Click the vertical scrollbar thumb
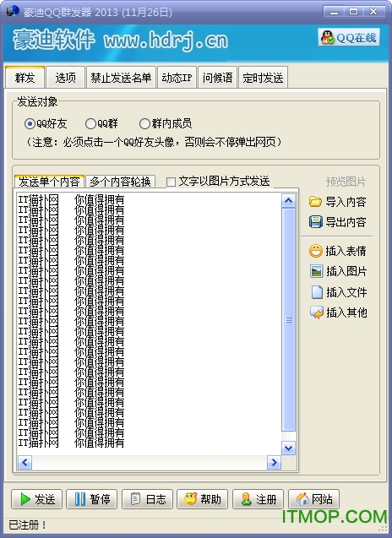Viewport: 392px width, 538px height. (x=288, y=319)
